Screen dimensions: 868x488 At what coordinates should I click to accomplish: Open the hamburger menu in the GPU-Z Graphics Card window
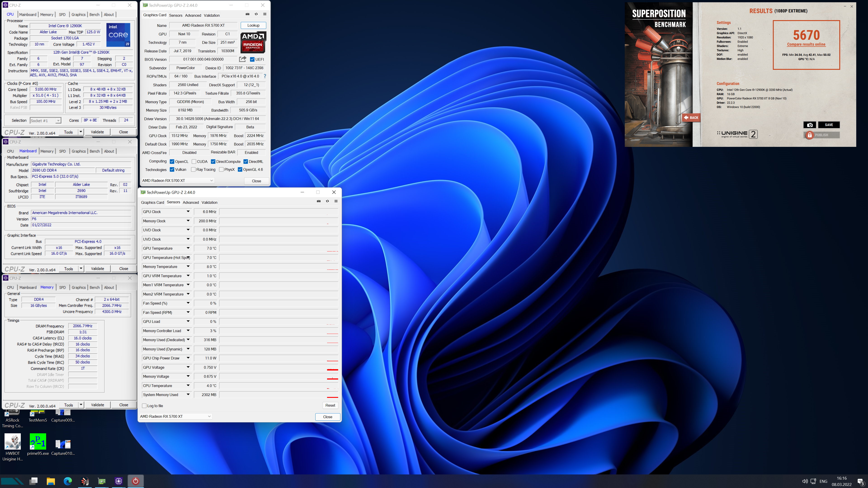pyautogui.click(x=265, y=14)
